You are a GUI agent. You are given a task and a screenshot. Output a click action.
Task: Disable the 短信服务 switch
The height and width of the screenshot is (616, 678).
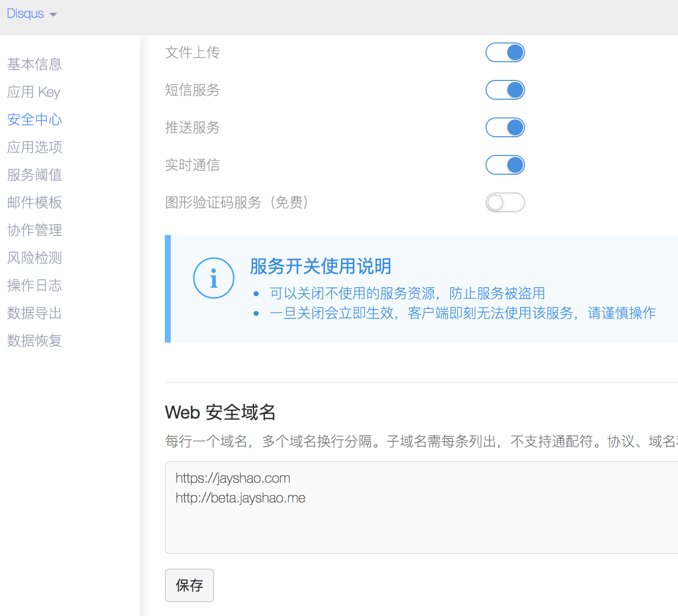pos(505,90)
